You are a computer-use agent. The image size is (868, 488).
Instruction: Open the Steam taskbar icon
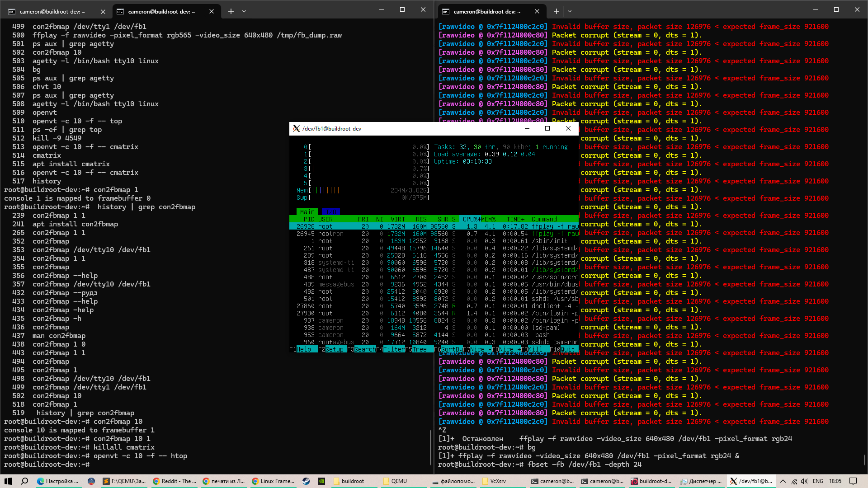pyautogui.click(x=306, y=481)
